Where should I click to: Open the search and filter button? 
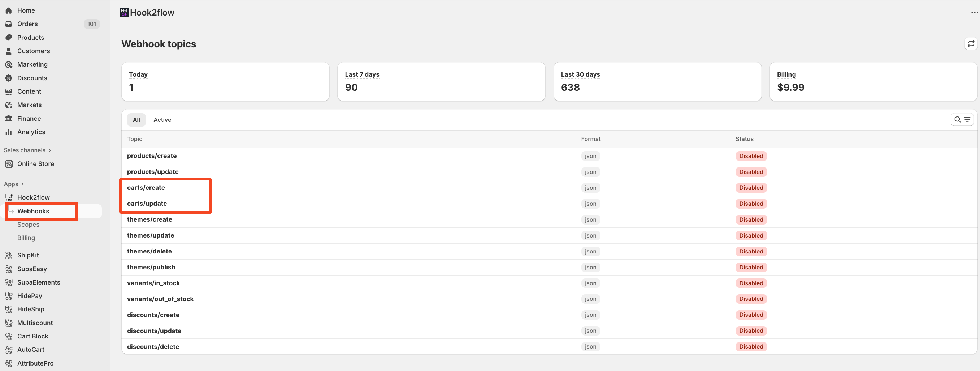point(962,120)
